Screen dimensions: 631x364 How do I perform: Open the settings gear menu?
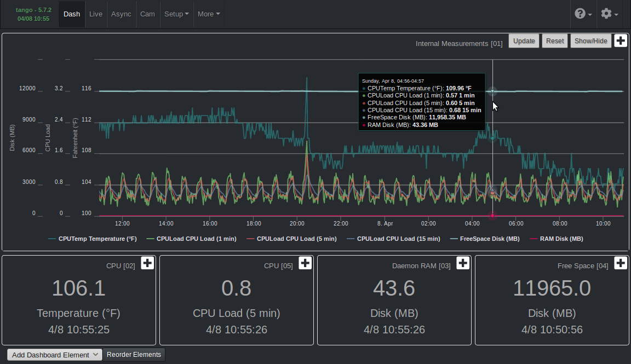coord(607,14)
